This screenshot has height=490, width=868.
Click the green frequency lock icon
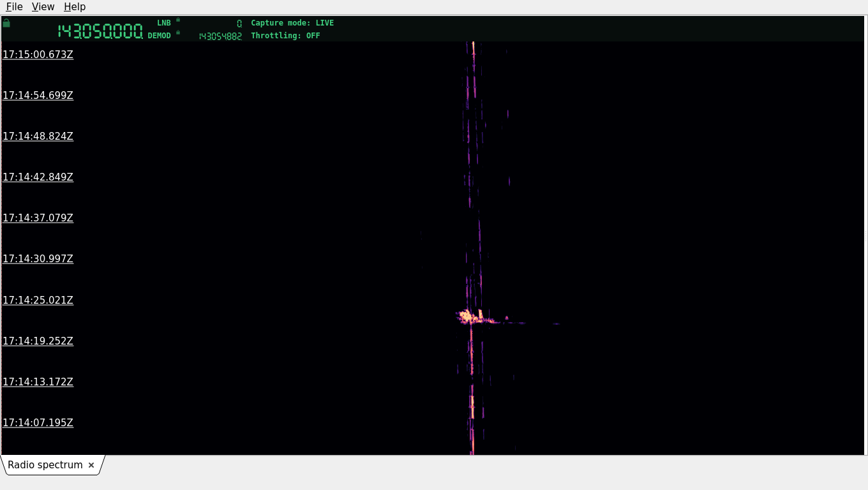tap(6, 23)
